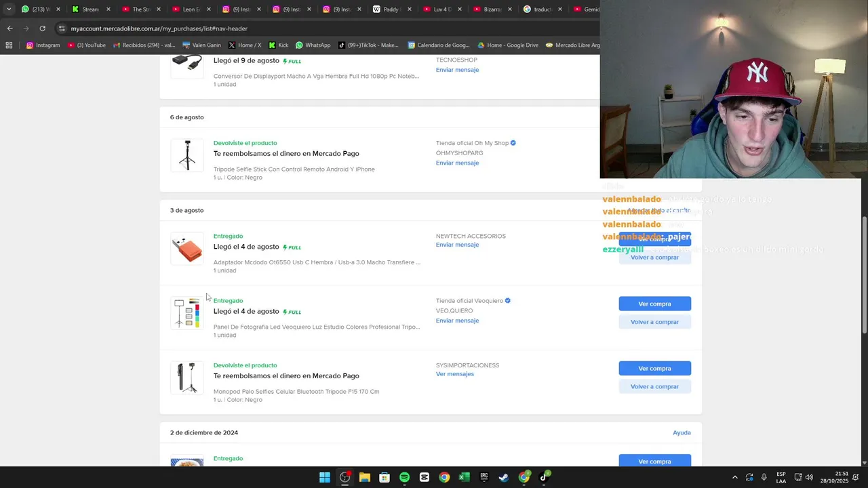Image resolution: width=868 pixels, height=488 pixels.
Task: Open the Gmail Recibidos bookmark
Action: [144, 45]
